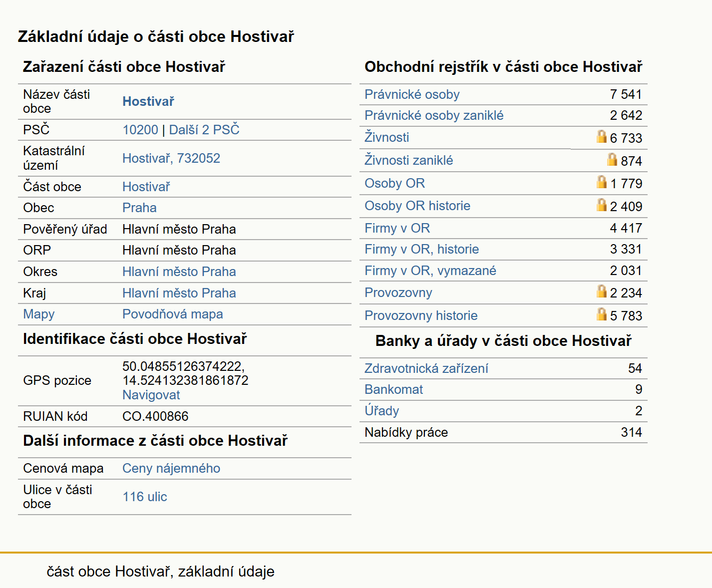712x588 pixels.
Task: Click the Právnické osoby count 7 541
Action: point(626,94)
